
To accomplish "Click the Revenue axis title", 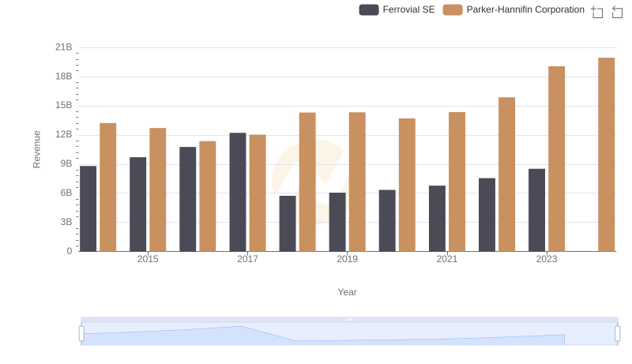I will (x=36, y=149).
